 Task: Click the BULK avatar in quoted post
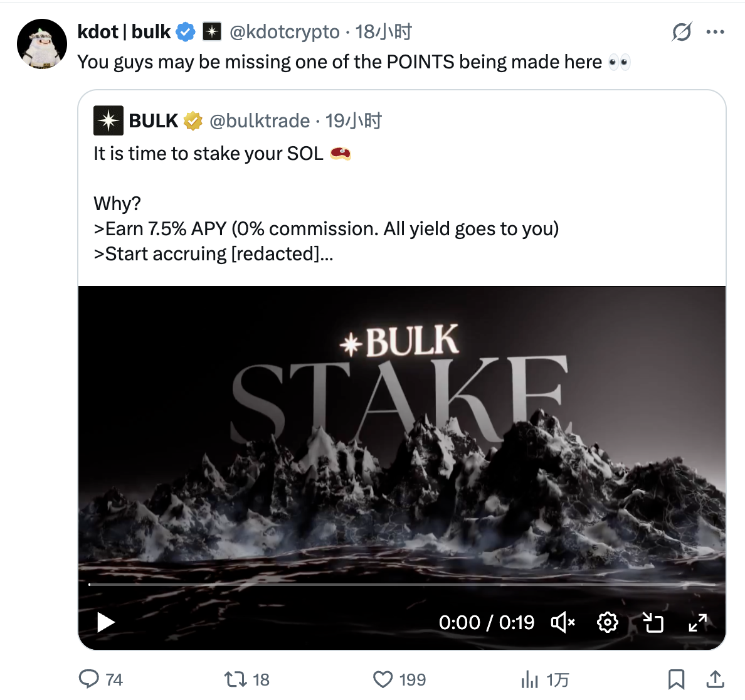(108, 120)
